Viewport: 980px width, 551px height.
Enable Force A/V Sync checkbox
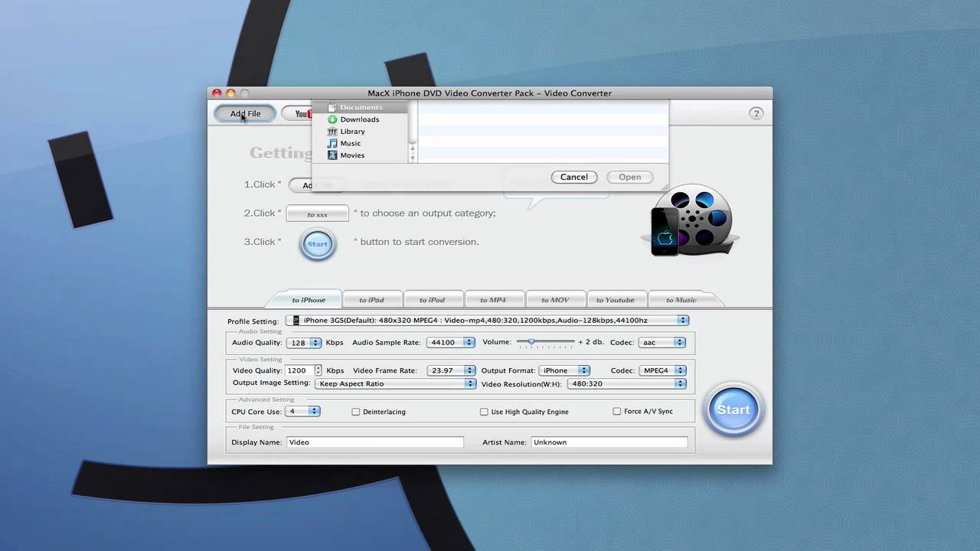pyautogui.click(x=616, y=411)
